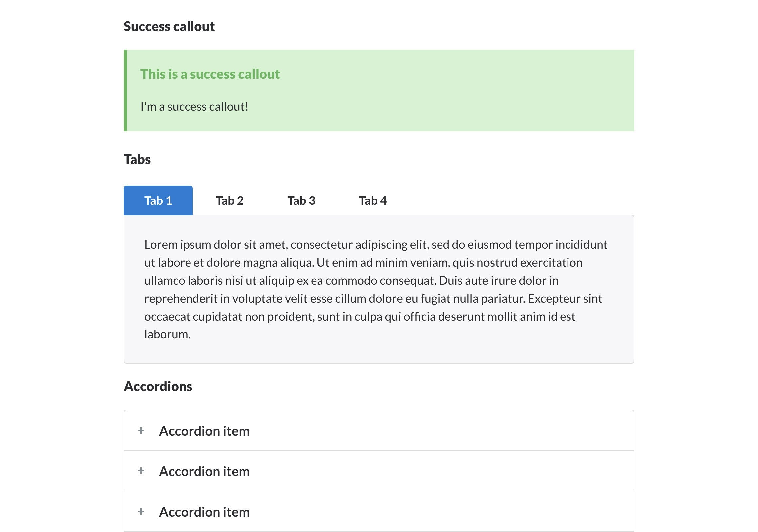Click the plus icon of the third accordion item
Image resolution: width=758 pixels, height=532 pixels.
coord(141,511)
